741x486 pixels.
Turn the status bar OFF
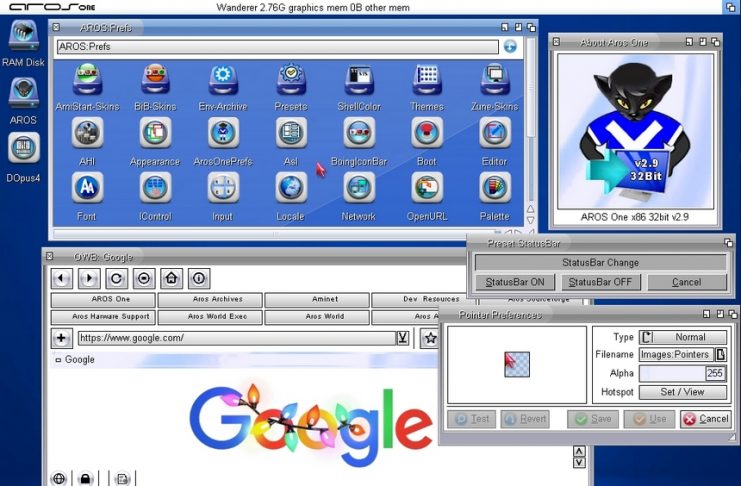[600, 282]
